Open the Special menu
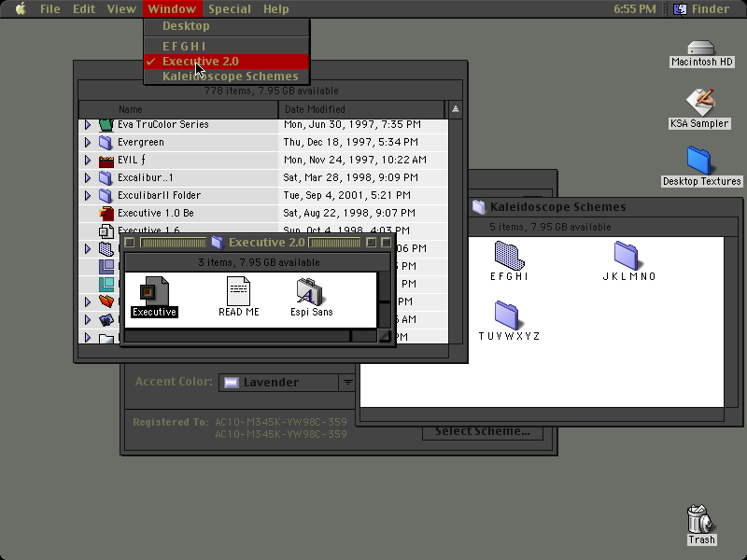The height and width of the screenshot is (560, 747). coord(229,8)
